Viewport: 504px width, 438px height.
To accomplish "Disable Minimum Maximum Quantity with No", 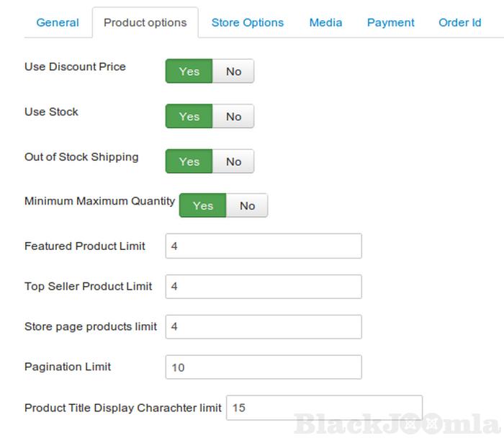I will (247, 206).
